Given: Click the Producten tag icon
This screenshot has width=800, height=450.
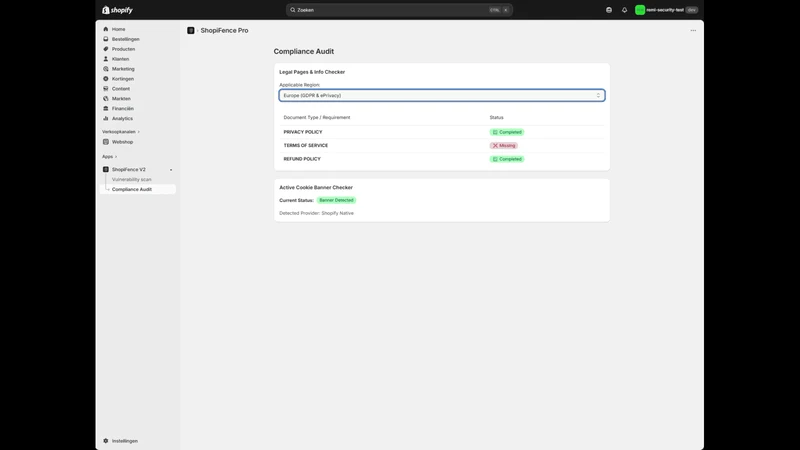Looking at the screenshot, I should coord(106,49).
